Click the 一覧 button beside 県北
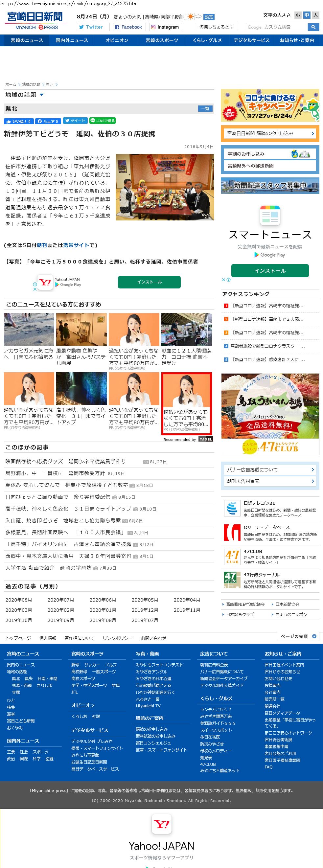 tap(205, 108)
